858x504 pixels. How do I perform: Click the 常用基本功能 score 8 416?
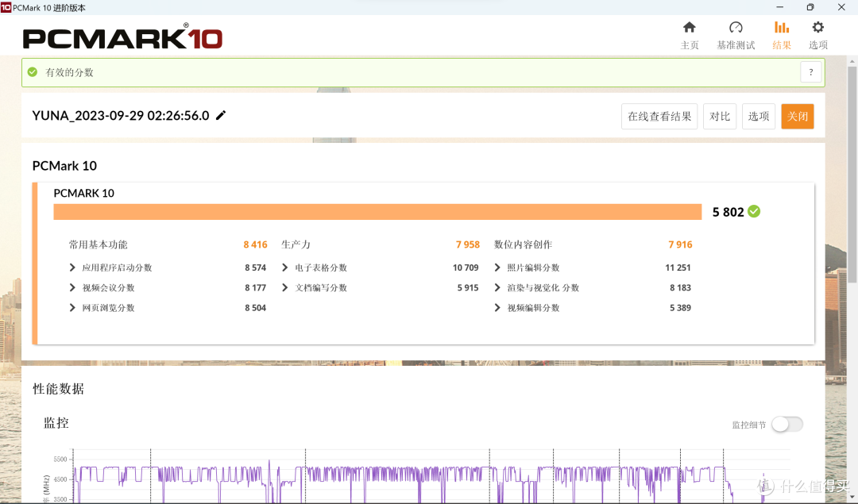tap(255, 244)
